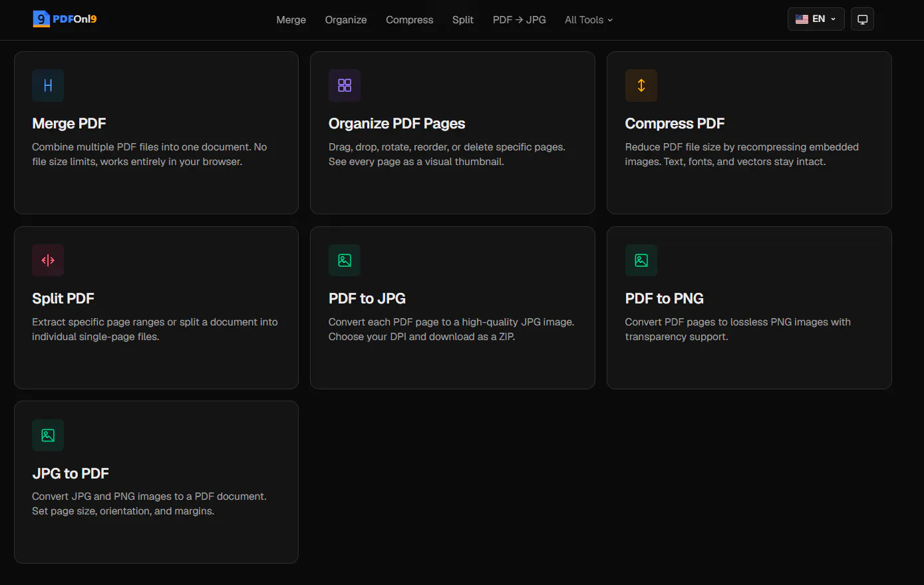Click the PDFOnl9 brand name text
Screen dimensions: 924x585
point(75,19)
